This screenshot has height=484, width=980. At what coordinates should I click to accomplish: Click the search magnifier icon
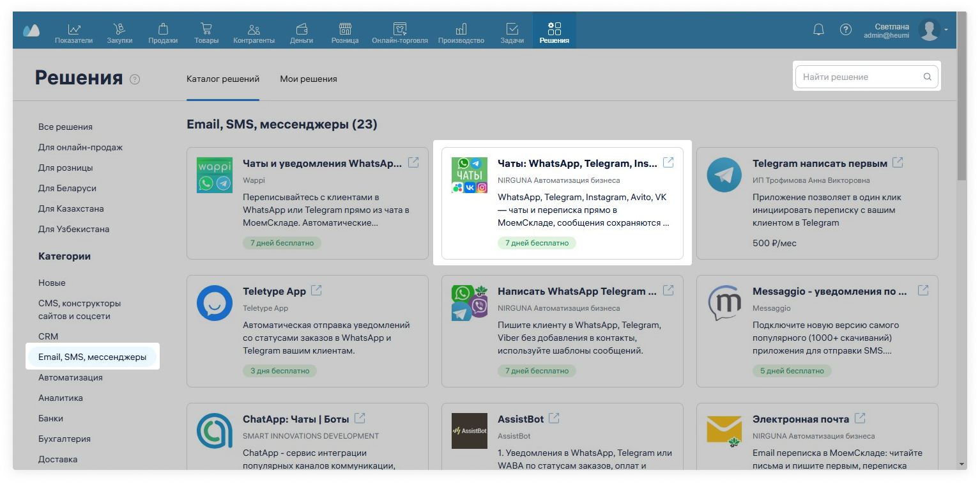pos(927,77)
